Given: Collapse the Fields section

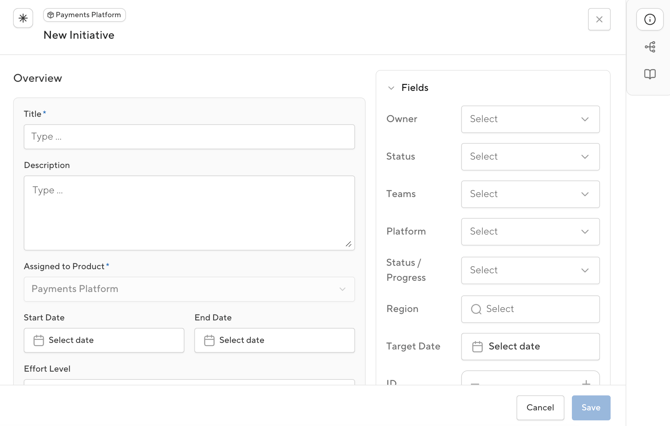Looking at the screenshot, I should 391,88.
